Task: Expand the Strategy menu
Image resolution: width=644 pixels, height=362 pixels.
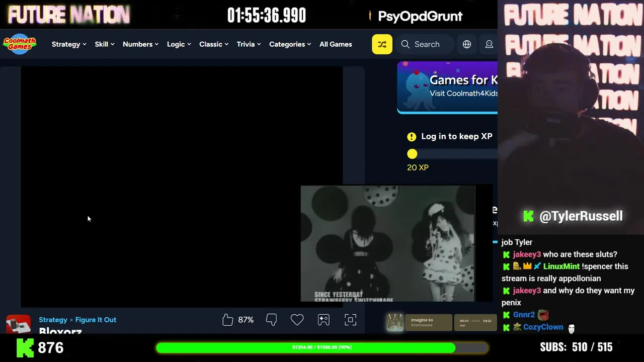Action: (69, 44)
